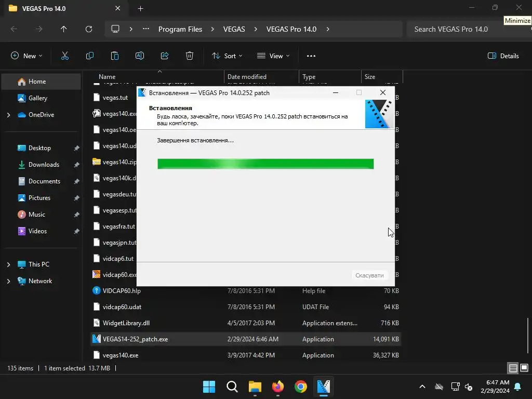The image size is (532, 399).
Task: Open Downloads quick access folder
Action: 41,165
